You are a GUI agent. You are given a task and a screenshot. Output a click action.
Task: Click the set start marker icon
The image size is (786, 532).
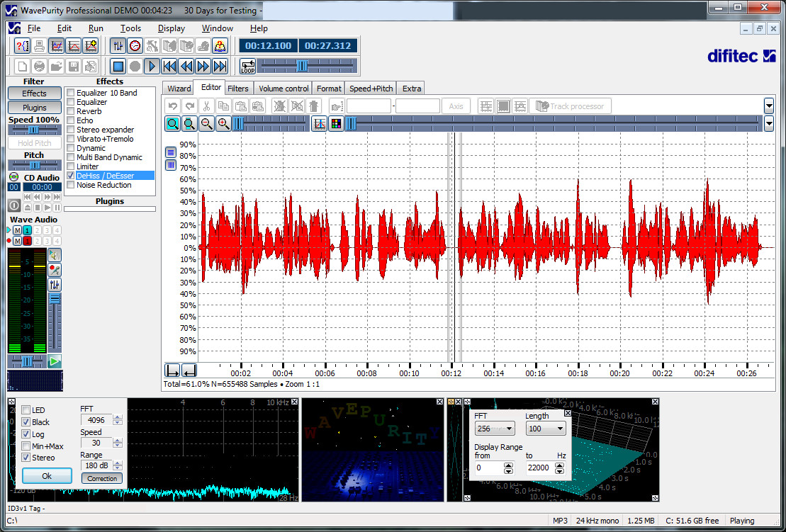click(x=172, y=370)
